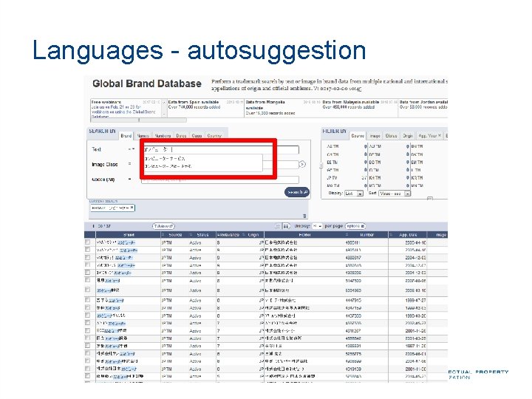This screenshot has height=399, width=532.
Task: Sort by the Brand column header
Action: click(129, 235)
